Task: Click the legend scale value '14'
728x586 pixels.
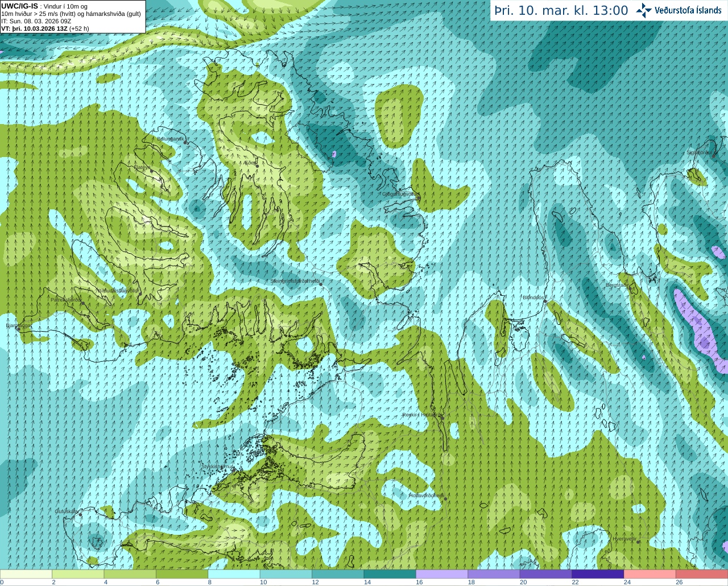Action: 367,582
